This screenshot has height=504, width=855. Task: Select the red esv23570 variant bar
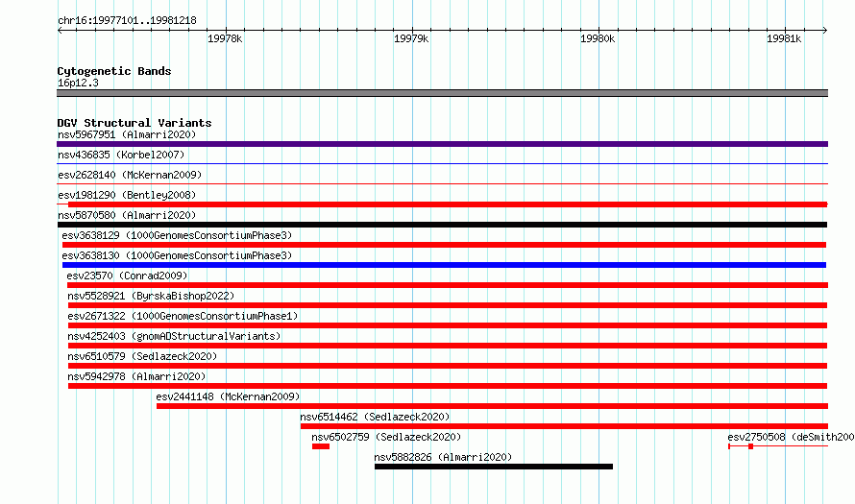click(448, 285)
